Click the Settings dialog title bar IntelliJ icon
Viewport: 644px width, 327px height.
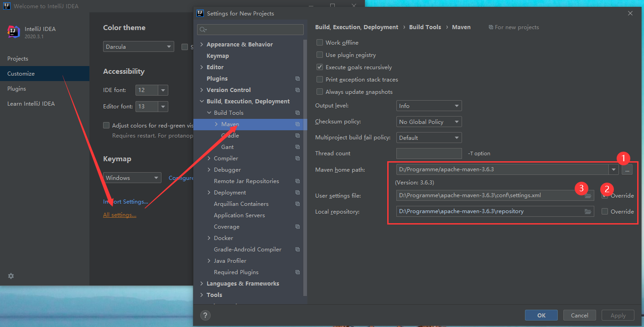coord(200,13)
